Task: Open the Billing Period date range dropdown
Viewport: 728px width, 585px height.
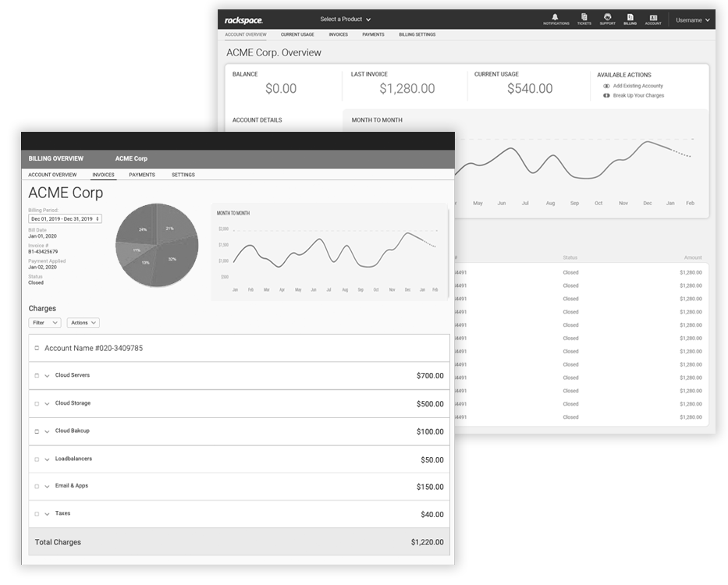Action: pyautogui.click(x=65, y=218)
